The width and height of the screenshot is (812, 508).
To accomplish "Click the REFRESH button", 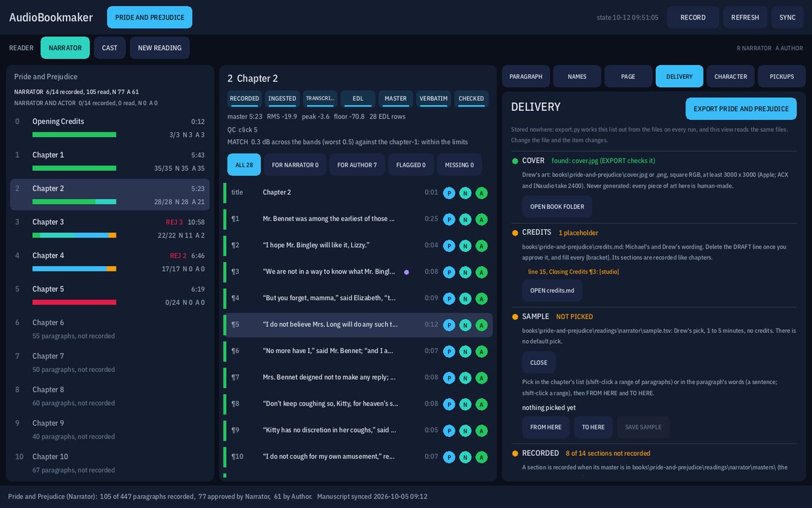I will click(x=745, y=17).
